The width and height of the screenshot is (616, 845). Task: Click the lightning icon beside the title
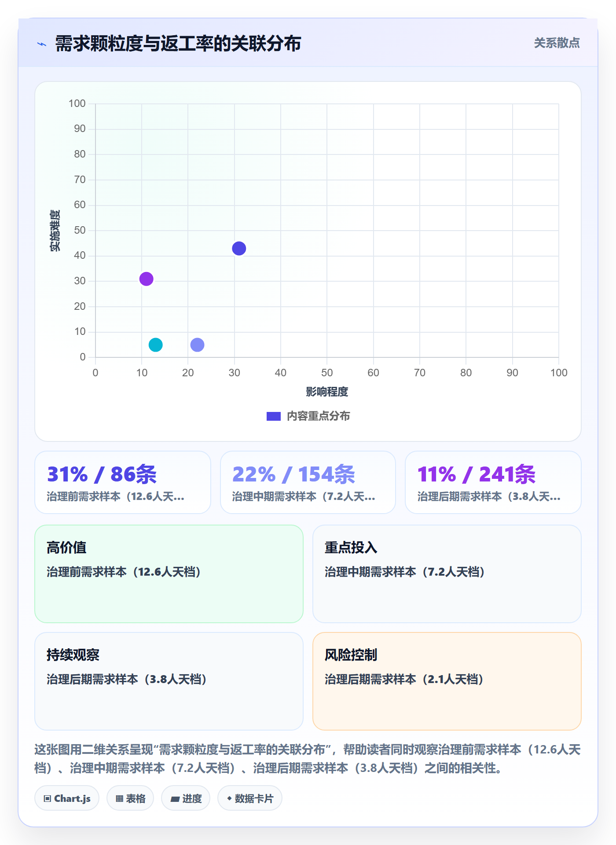pos(42,44)
